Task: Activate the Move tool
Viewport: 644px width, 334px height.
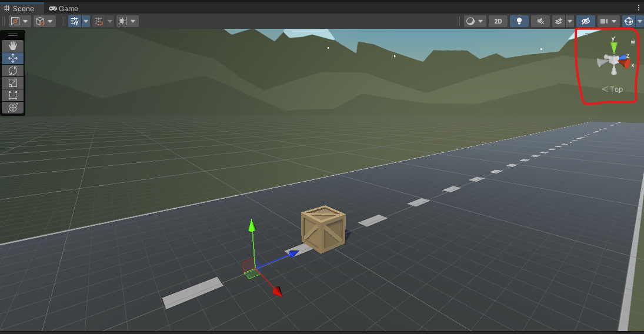Action: (x=13, y=58)
